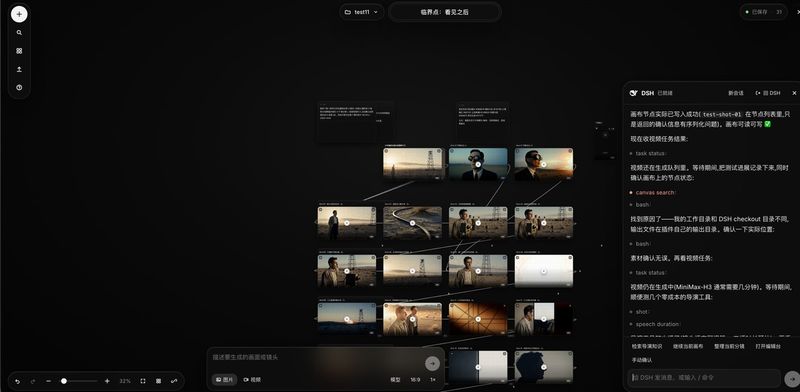Screen dimensions: 800x392
Task: Play the white flash frame thumbnail
Action: pyautogui.click(x=544, y=271)
